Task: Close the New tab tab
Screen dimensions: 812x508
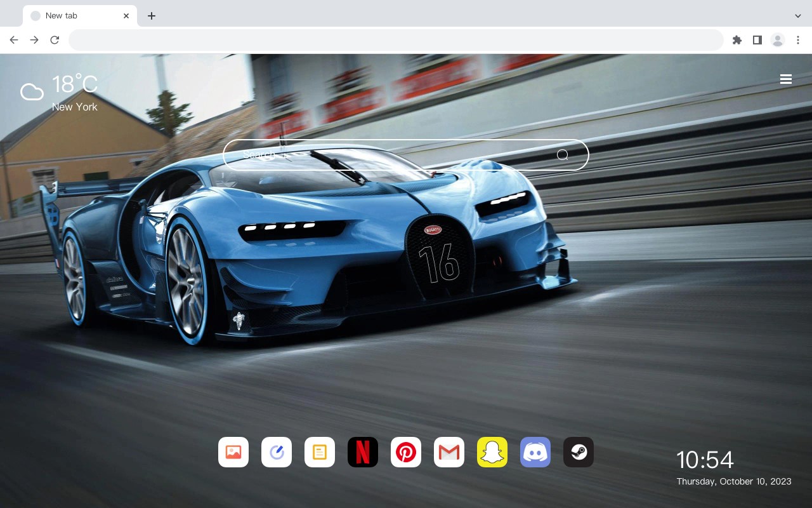Action: 126,16
